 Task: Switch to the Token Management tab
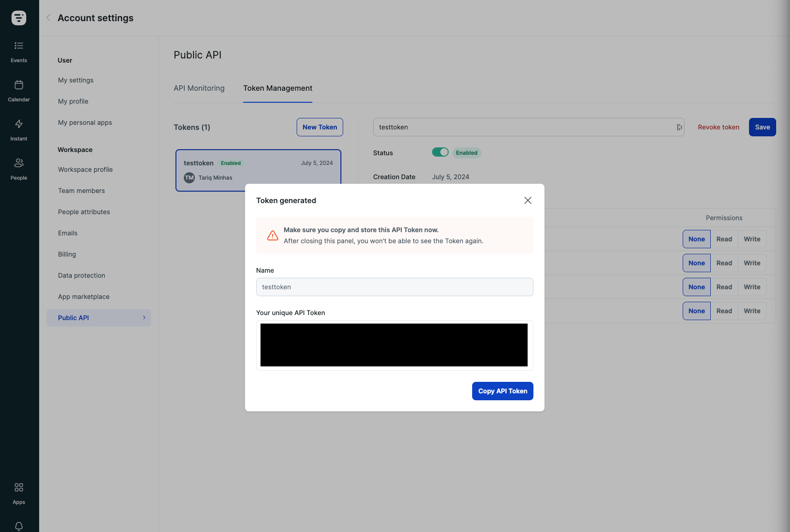(x=278, y=88)
